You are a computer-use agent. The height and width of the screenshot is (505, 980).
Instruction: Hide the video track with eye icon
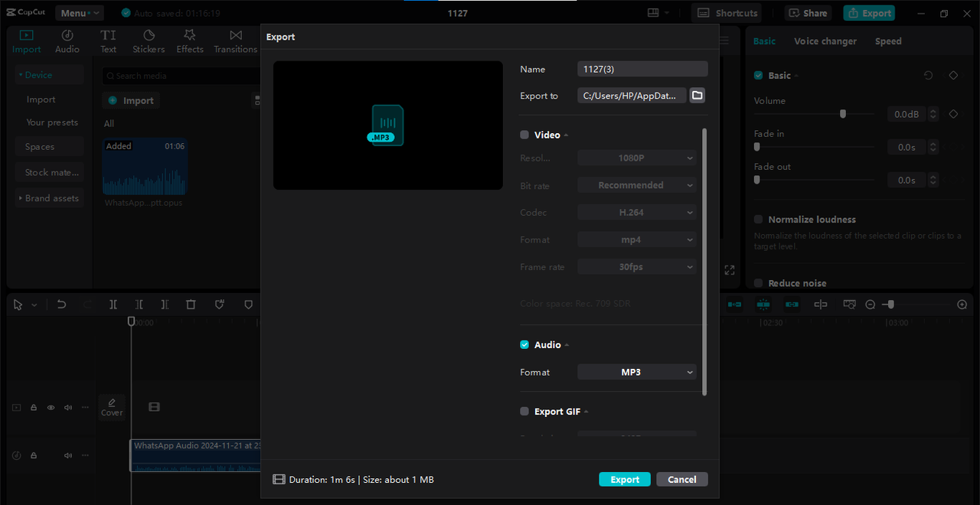tap(51, 408)
